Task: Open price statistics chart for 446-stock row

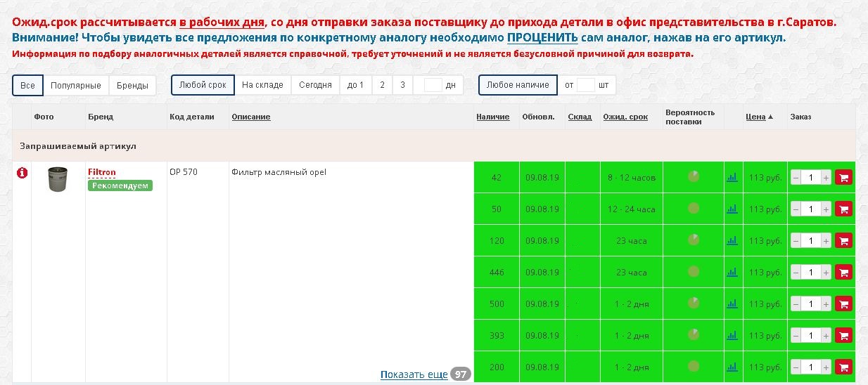Action: [x=732, y=272]
